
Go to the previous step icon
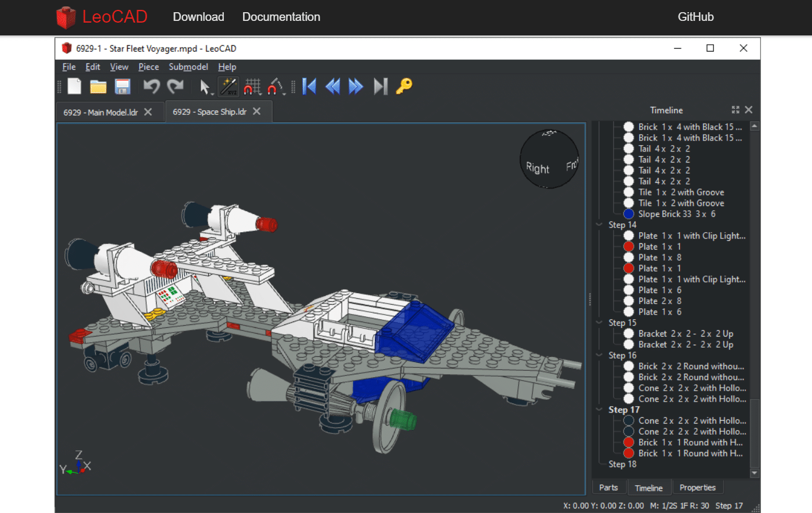[333, 87]
